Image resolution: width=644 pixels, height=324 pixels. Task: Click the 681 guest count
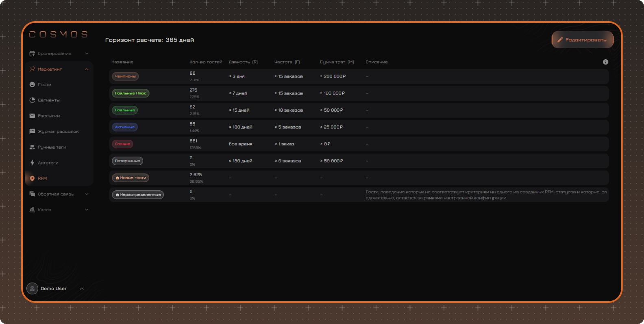193,141
